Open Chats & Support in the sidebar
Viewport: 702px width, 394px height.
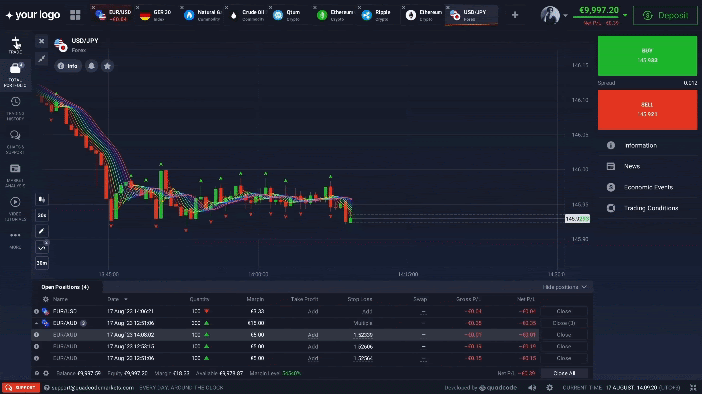15,142
